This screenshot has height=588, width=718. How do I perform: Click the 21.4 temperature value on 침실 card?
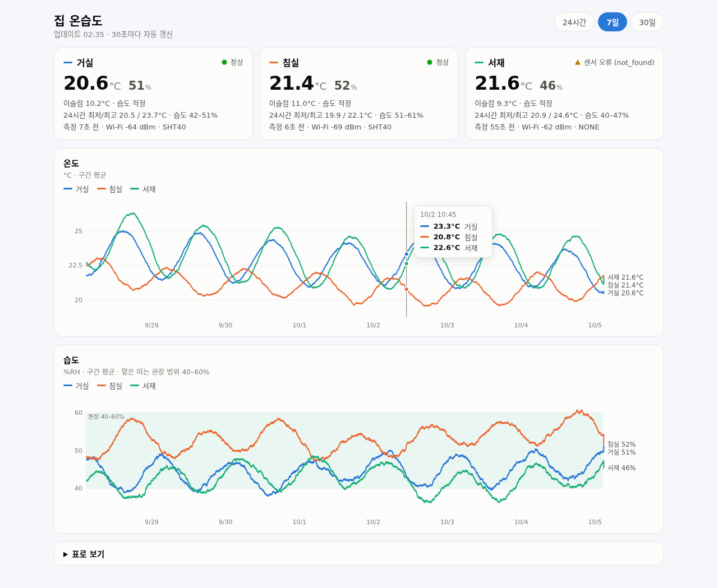(x=292, y=83)
